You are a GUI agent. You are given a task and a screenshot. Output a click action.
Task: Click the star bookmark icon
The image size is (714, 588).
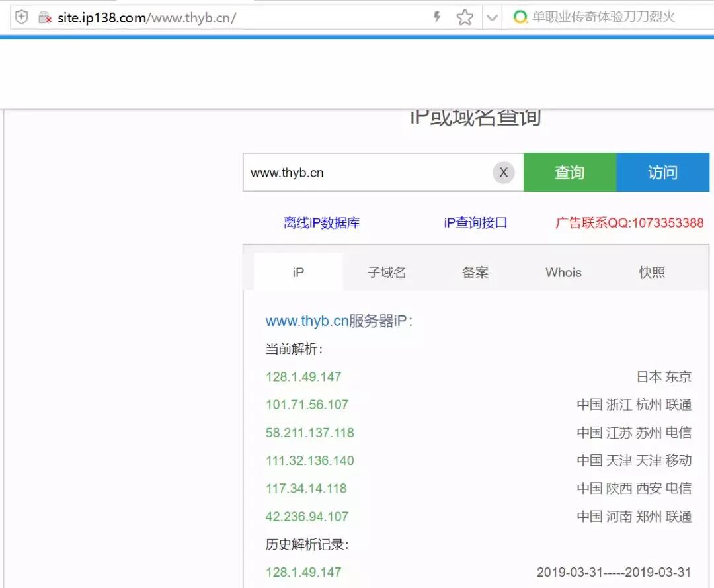[x=464, y=17]
